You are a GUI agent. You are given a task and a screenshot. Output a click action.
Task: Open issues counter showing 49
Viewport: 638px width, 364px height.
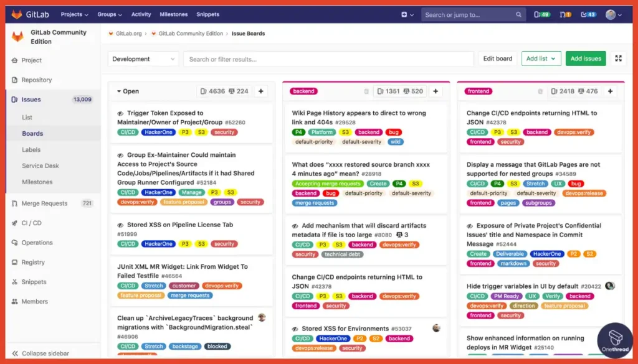(x=541, y=14)
